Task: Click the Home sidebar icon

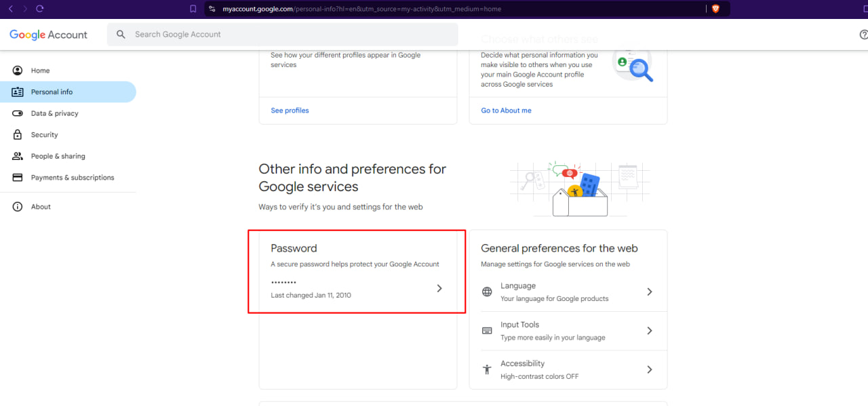Action: (18, 70)
